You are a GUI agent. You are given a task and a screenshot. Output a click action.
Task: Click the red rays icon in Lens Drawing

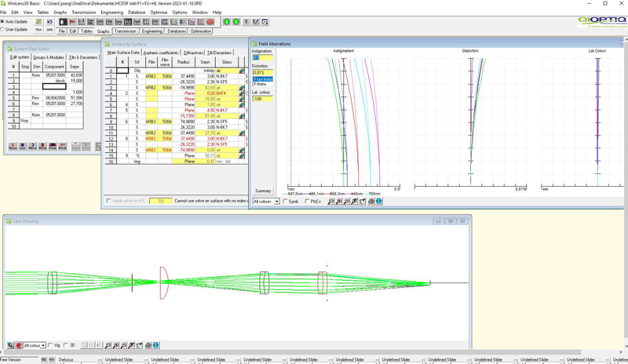click(18, 345)
